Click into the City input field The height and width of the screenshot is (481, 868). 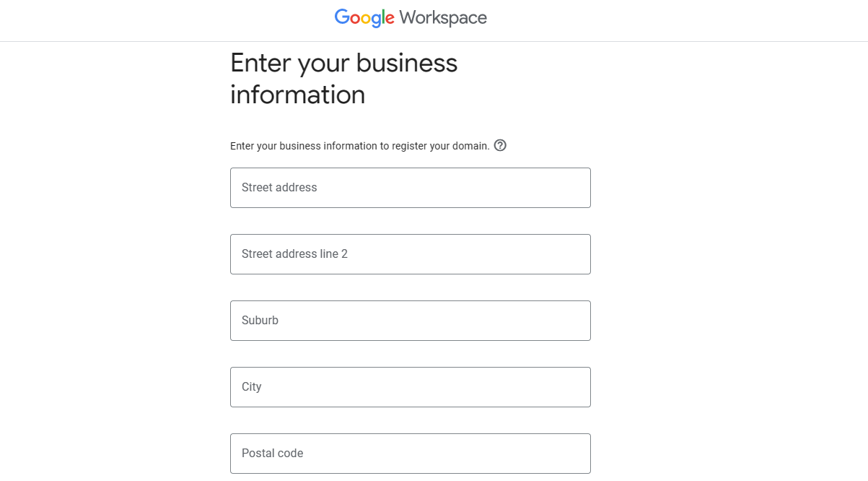coord(411,387)
